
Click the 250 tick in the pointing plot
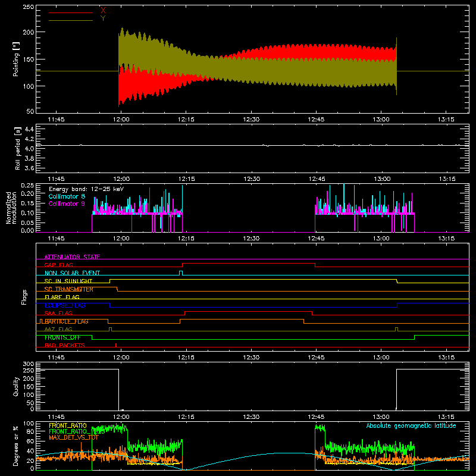tap(28, 7)
